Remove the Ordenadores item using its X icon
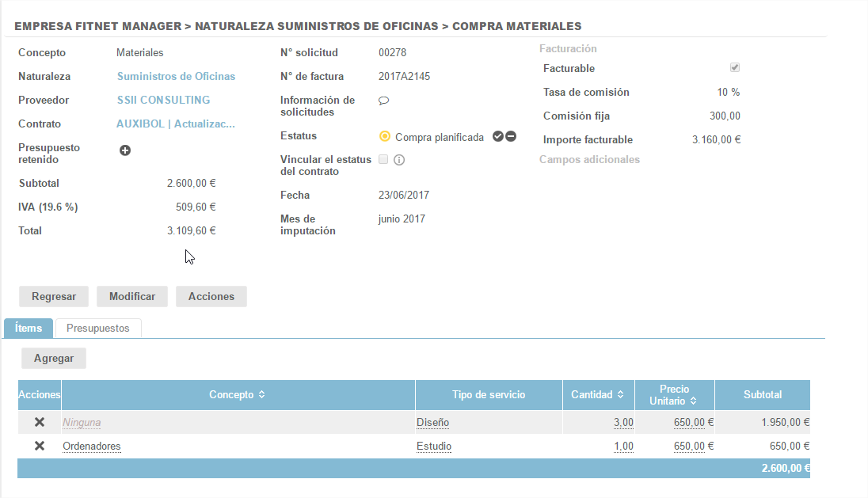 pos(40,447)
